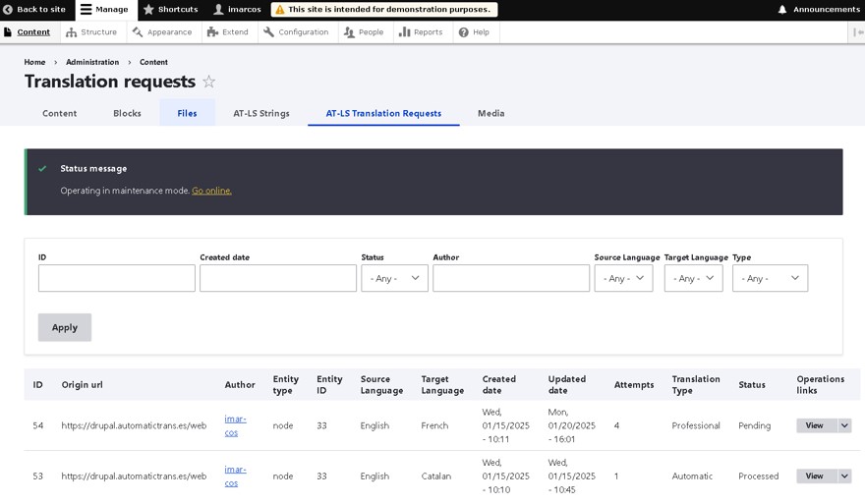865x504 pixels.
Task: Open the Target Language dropdown
Action: tap(693, 278)
